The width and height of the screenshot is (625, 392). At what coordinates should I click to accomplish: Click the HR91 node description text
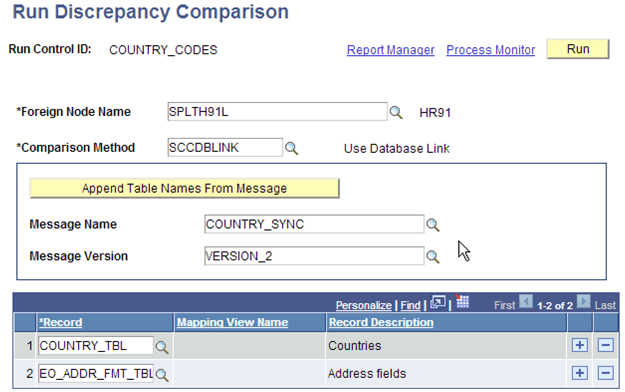click(x=435, y=113)
